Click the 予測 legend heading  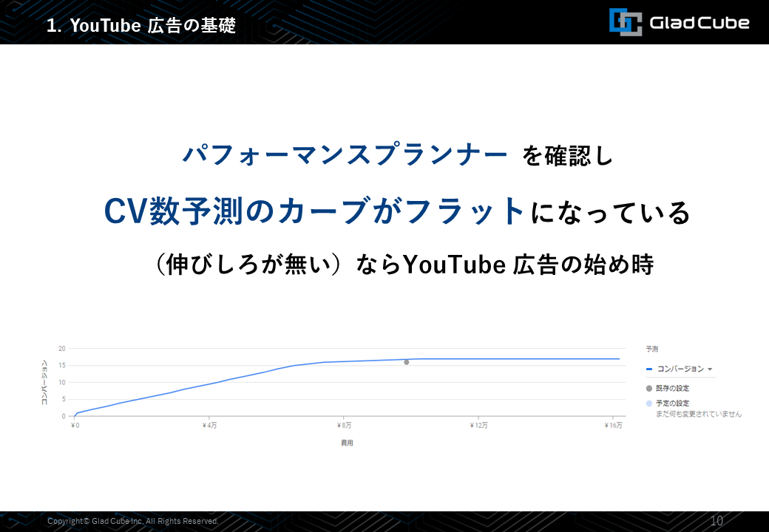[651, 349]
